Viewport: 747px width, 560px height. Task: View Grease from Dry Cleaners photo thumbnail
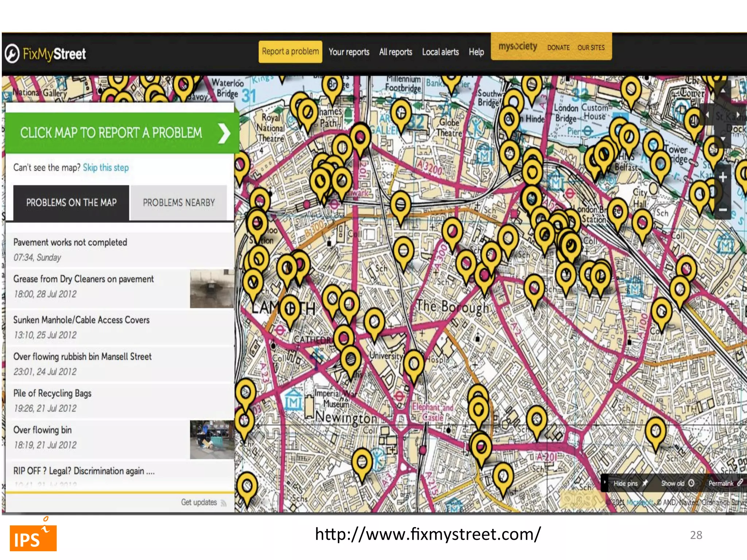(x=212, y=289)
